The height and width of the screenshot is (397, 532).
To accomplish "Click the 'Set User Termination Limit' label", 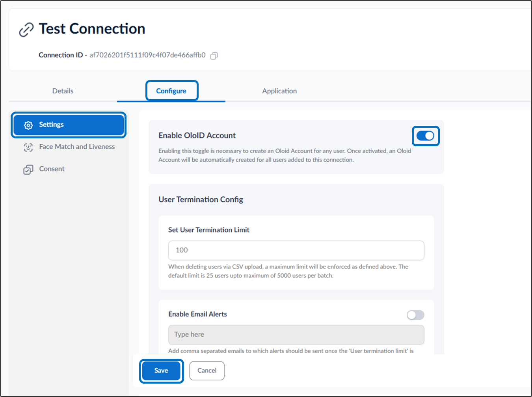I will click(209, 230).
